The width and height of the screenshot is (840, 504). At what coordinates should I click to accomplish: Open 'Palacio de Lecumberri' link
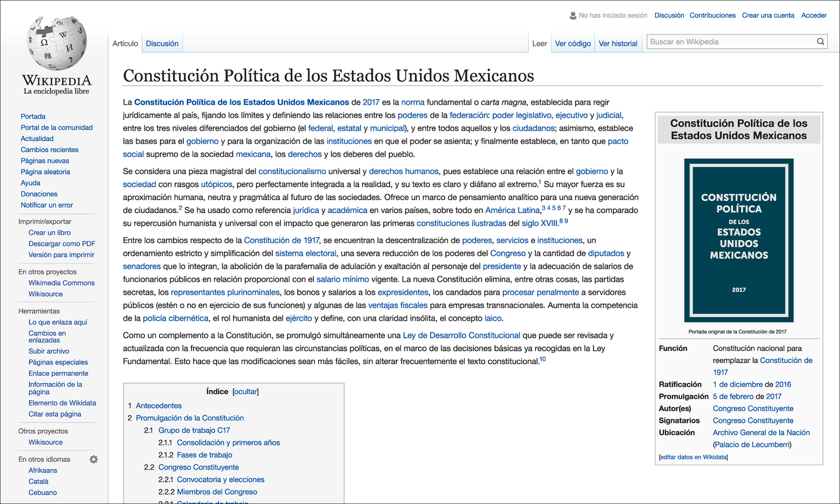(752, 445)
